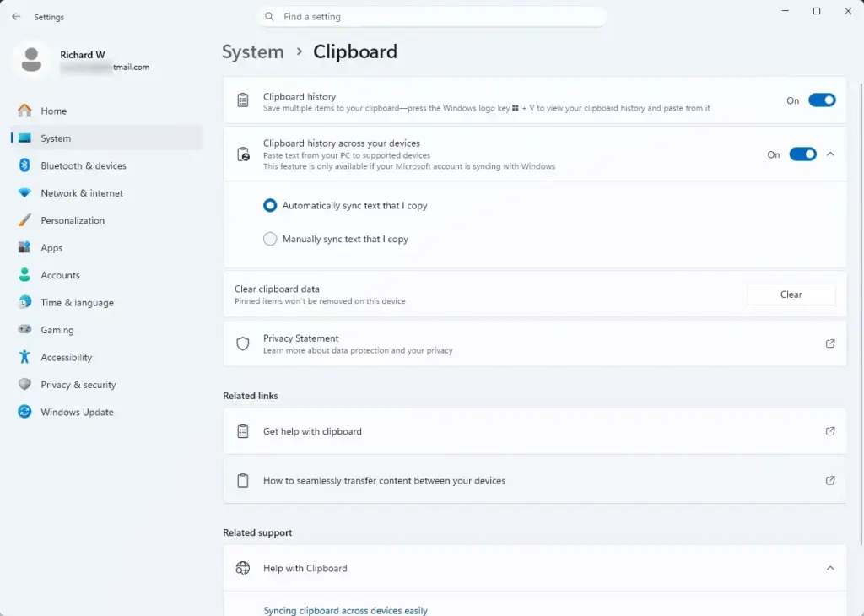This screenshot has height=616, width=864.
Task: Open Get help with clipboard entry
Action: (x=534, y=431)
